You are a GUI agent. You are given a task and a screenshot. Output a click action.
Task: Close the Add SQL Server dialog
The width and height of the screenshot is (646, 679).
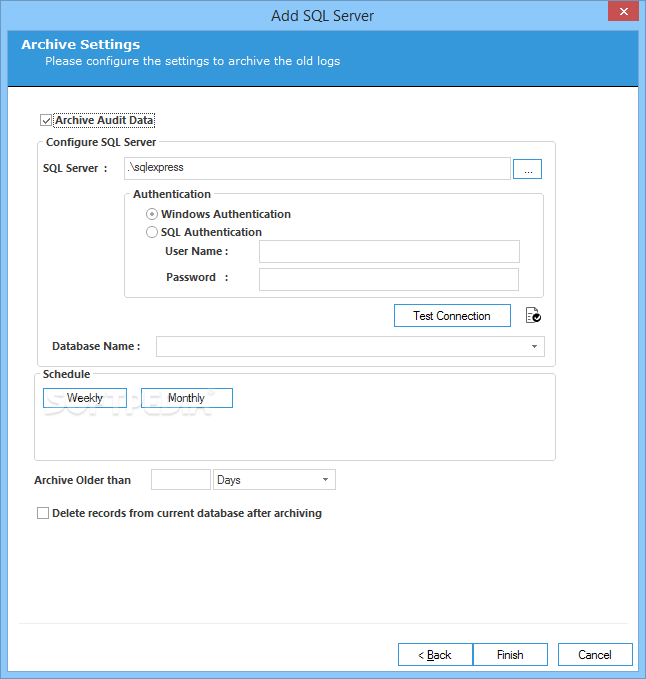pos(623,11)
